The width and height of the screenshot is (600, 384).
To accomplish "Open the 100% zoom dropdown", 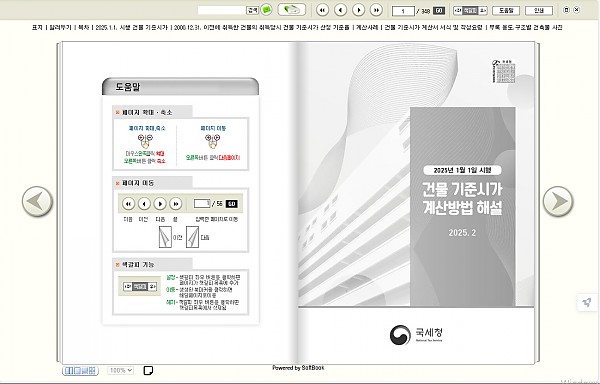I will click(121, 370).
